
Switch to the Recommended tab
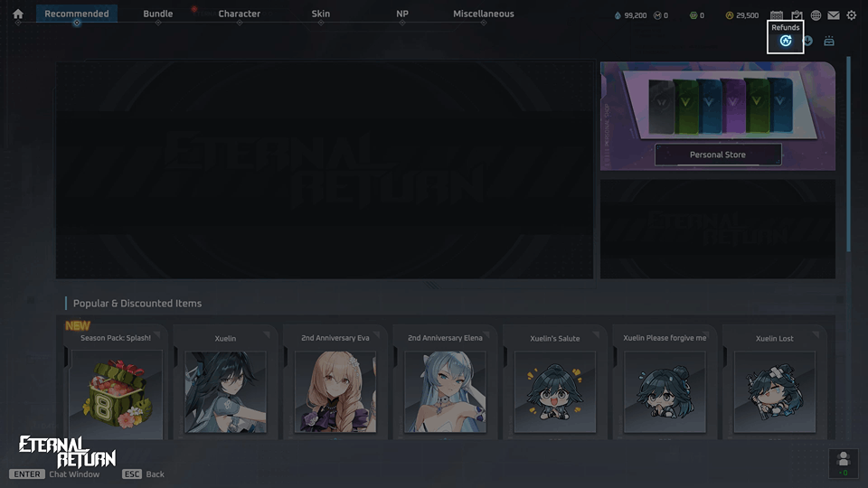click(76, 14)
